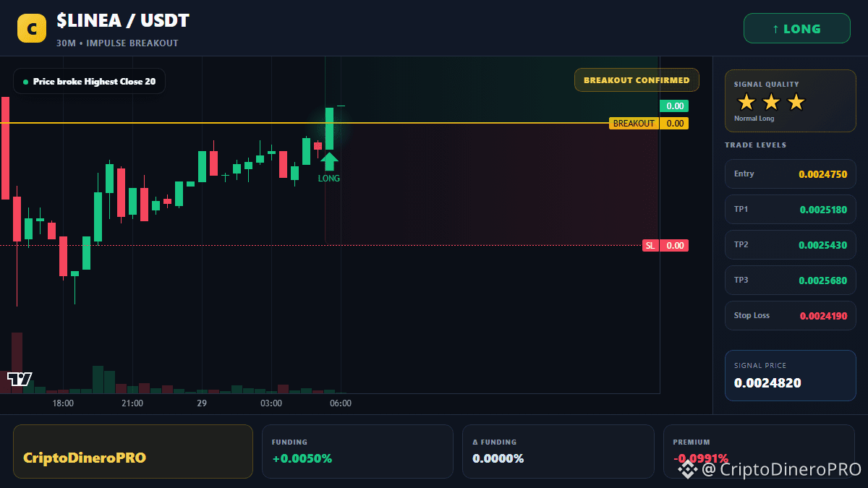The height and width of the screenshot is (488, 868).
Task: Click the 29 date axis label
Action: click(x=202, y=403)
